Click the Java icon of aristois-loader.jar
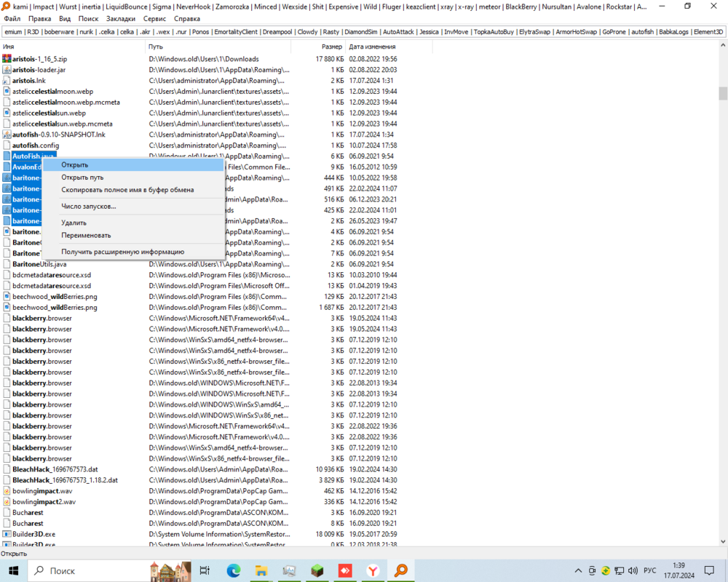This screenshot has width=728, height=582. pos(7,70)
